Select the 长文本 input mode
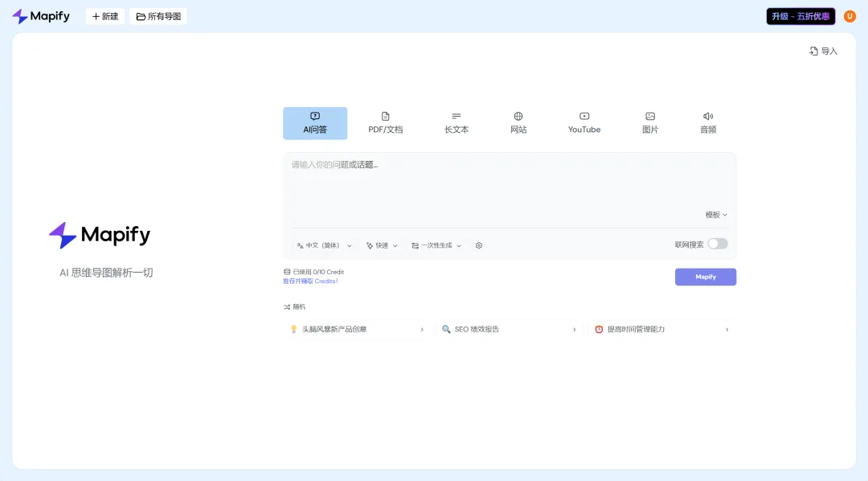This screenshot has height=481, width=868. (456, 122)
